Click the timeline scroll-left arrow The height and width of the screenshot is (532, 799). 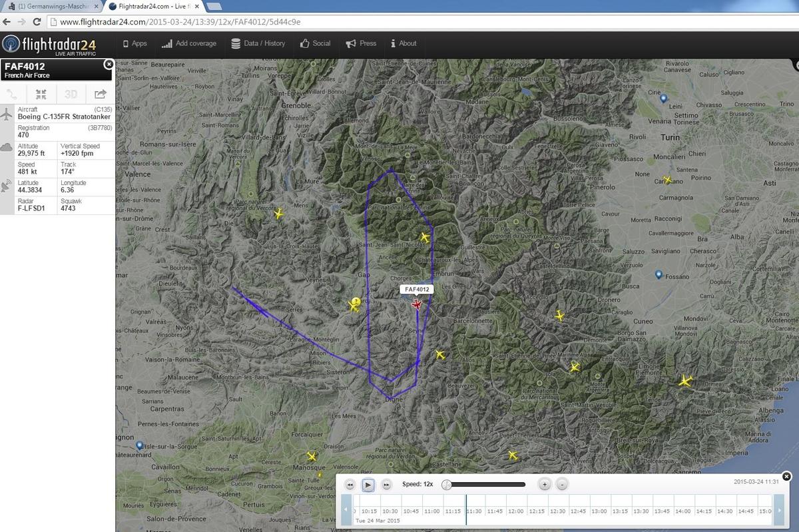(346, 511)
